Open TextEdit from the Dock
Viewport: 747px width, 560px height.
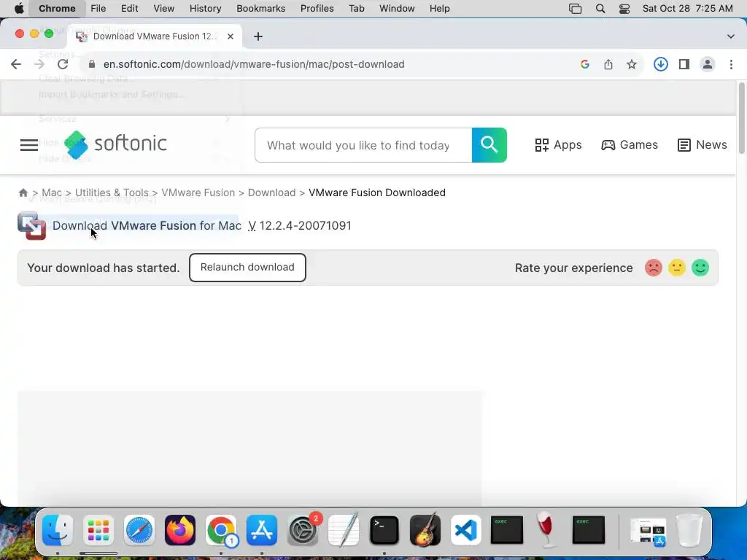coord(344,530)
